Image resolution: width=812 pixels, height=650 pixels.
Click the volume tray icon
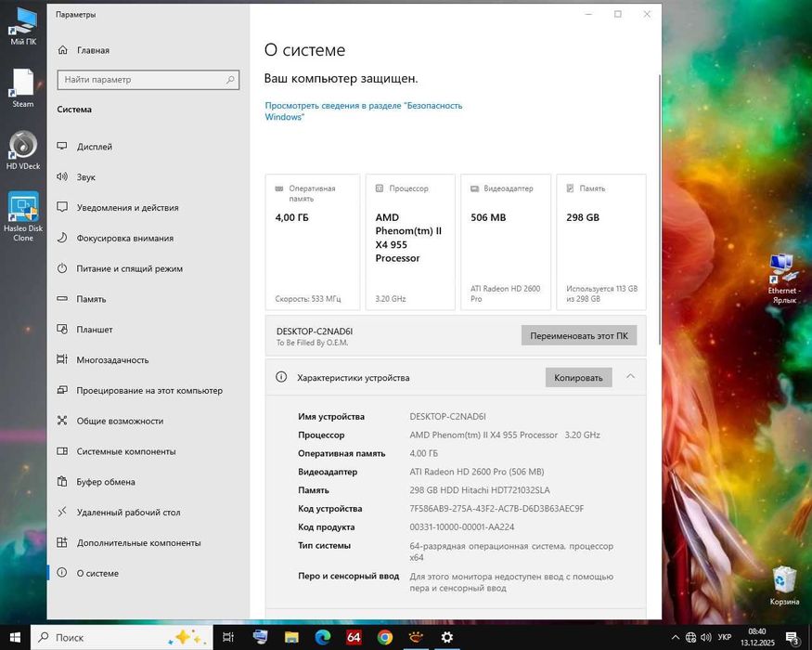tap(706, 638)
